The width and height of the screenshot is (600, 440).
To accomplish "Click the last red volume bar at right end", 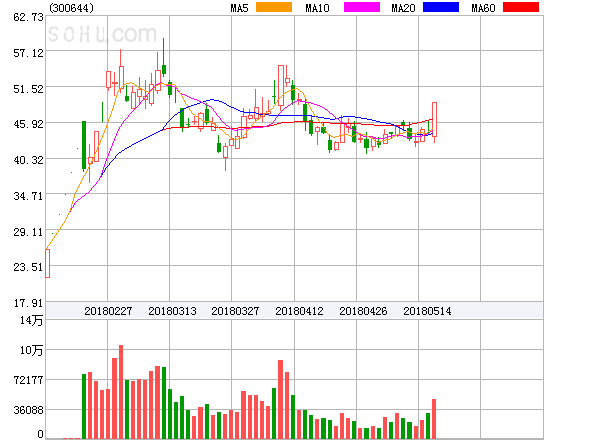I will pyautogui.click(x=434, y=419).
